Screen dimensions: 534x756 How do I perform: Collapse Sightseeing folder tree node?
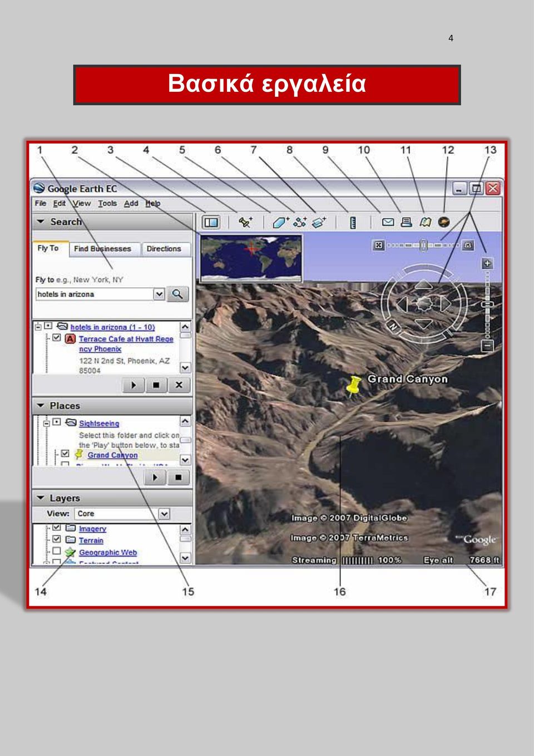tap(47, 423)
